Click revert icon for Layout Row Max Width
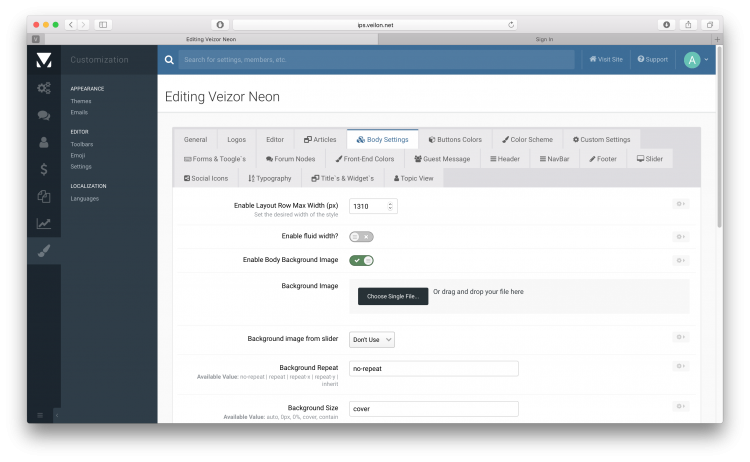The image size is (750, 462). (x=681, y=204)
